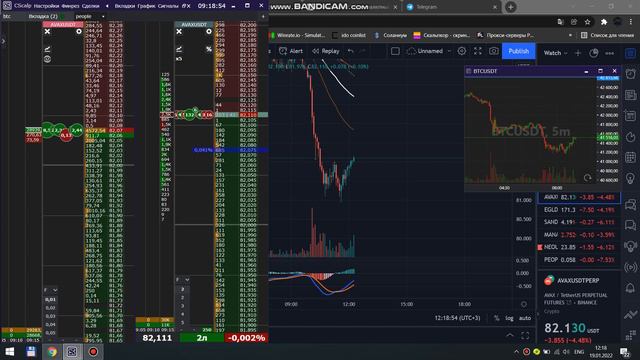This screenshot has height=360, width=640.
Task: Take a chart snapshot with the camera icon
Action: click(x=493, y=51)
